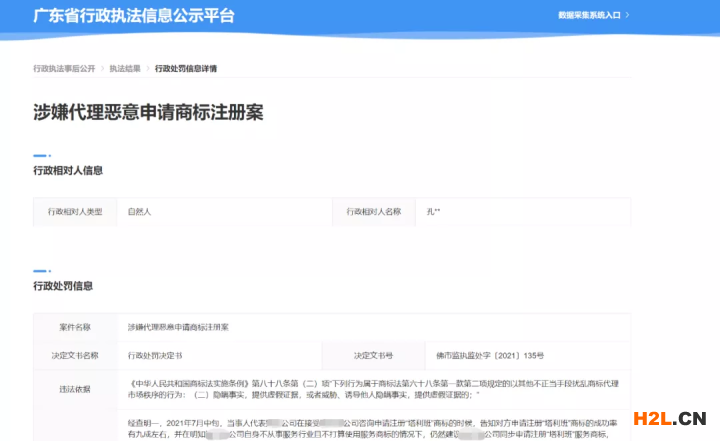Click the page heading 涉嫌代理恶意申请商标注册案
Screen dimensions: 720x441
(x=148, y=112)
